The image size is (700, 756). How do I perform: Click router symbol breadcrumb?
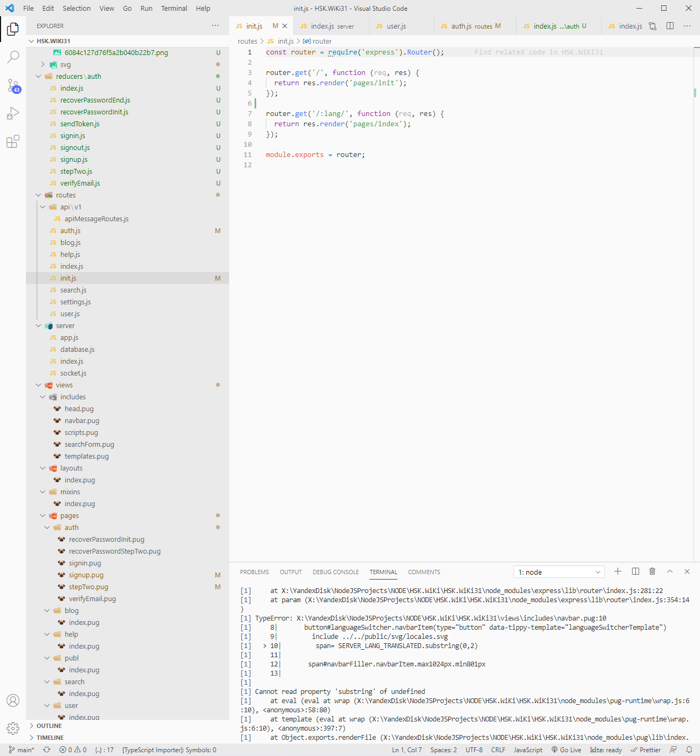[317, 41]
